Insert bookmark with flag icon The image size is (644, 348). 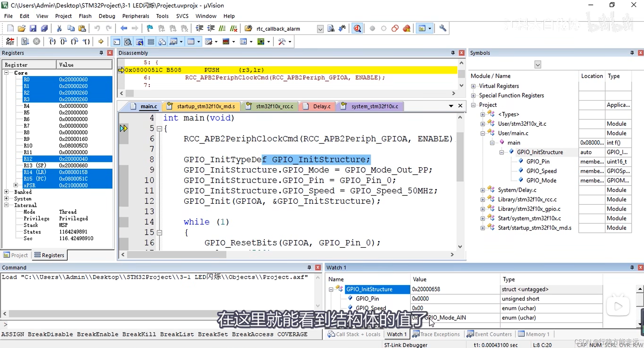[x=150, y=29]
